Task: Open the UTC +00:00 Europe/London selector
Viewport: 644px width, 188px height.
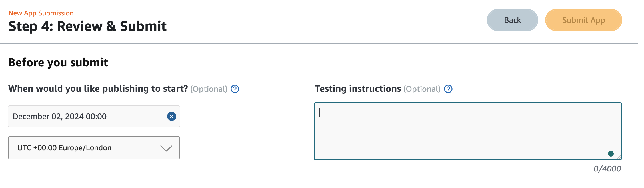Action: [94, 148]
